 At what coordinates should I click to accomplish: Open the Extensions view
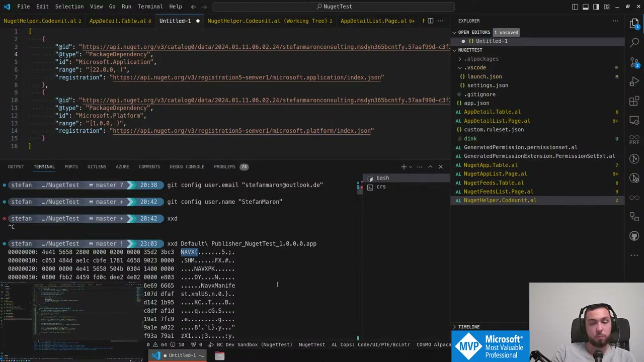634,101
